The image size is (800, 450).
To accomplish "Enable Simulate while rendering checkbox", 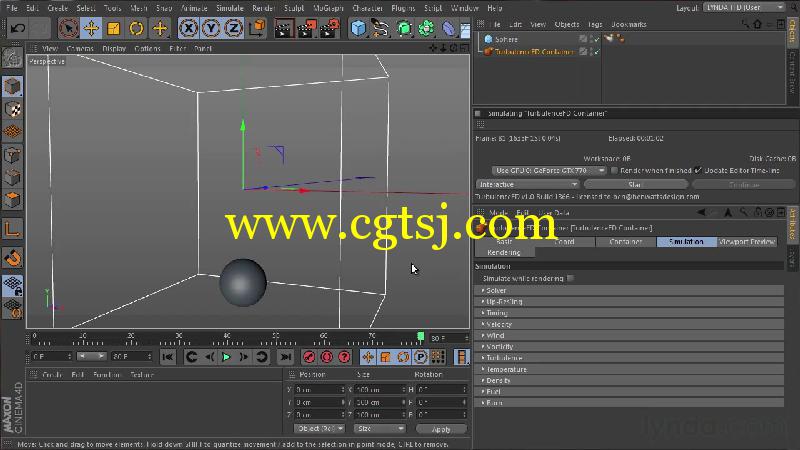I will coord(570,279).
